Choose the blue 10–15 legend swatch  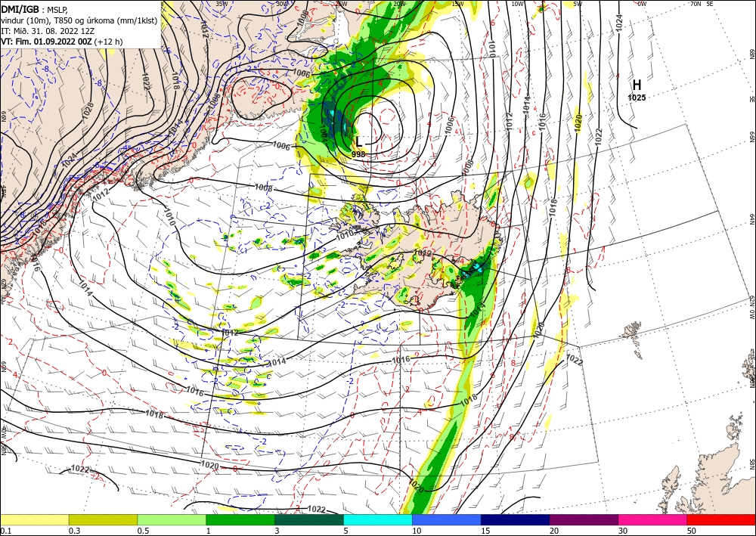pyautogui.click(x=447, y=519)
